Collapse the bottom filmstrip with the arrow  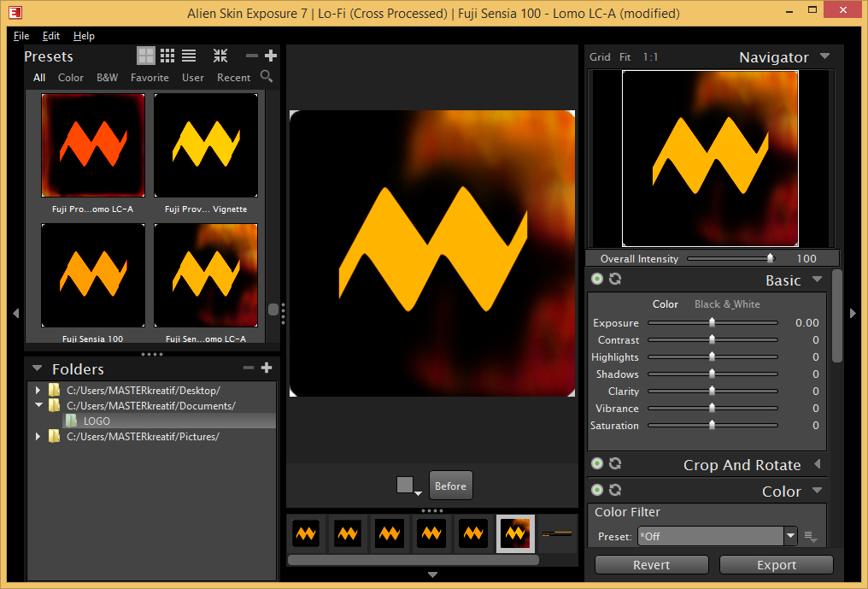pos(433,574)
